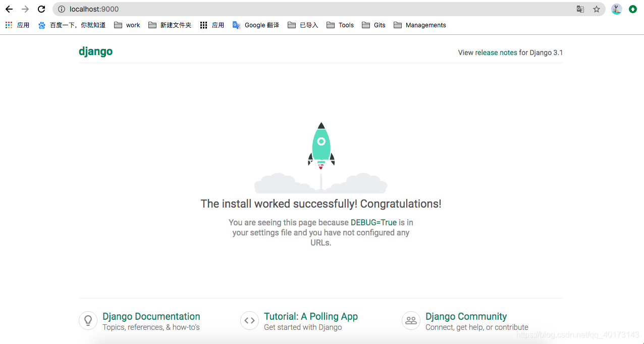This screenshot has height=344, width=644.
Task: Open Django Documentation link
Action: 151,316
